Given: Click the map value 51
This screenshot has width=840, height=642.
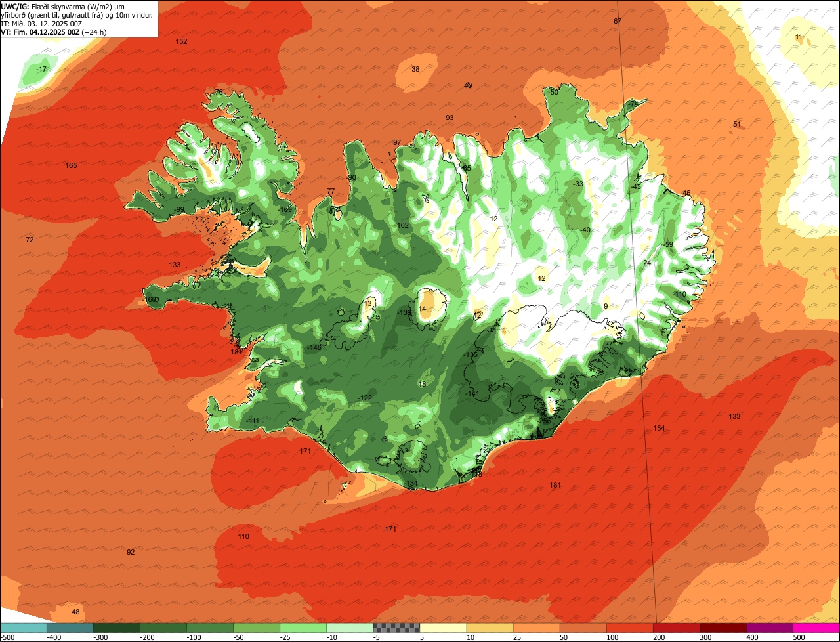Looking at the screenshot, I should point(737,124).
